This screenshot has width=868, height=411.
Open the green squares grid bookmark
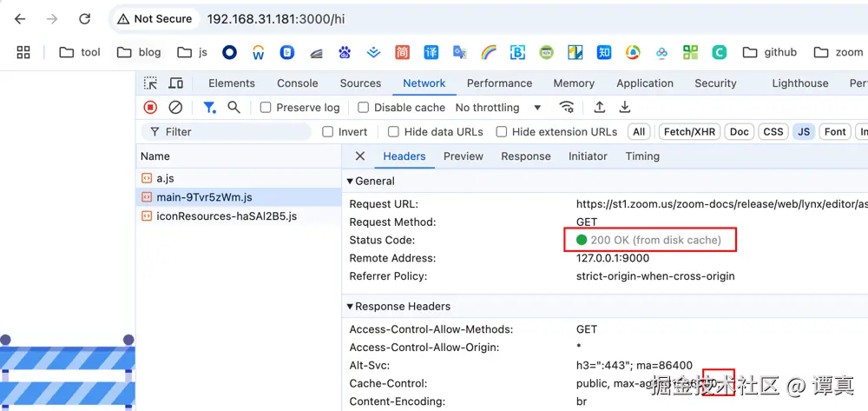(x=690, y=53)
